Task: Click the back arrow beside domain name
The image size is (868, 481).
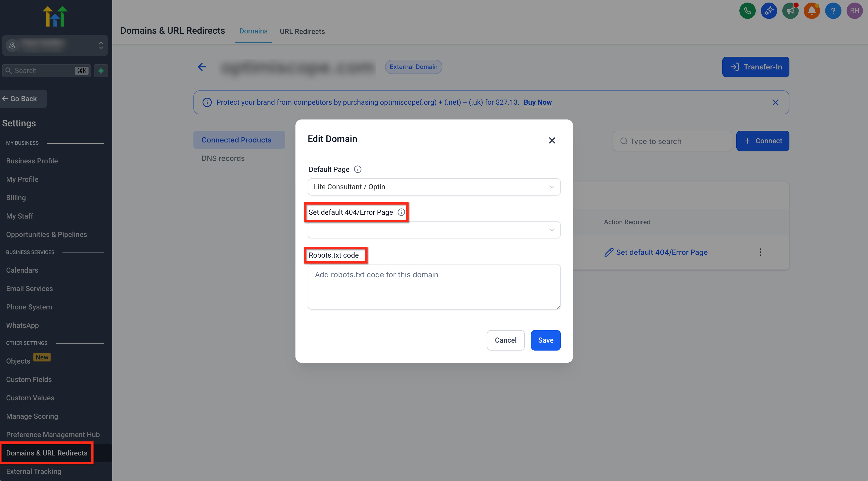Action: (x=202, y=67)
